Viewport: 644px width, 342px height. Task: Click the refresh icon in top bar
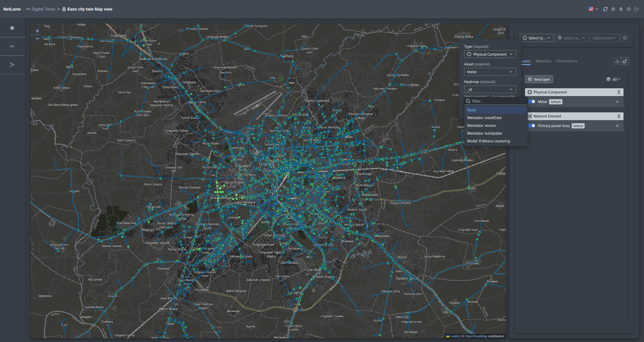[605, 9]
